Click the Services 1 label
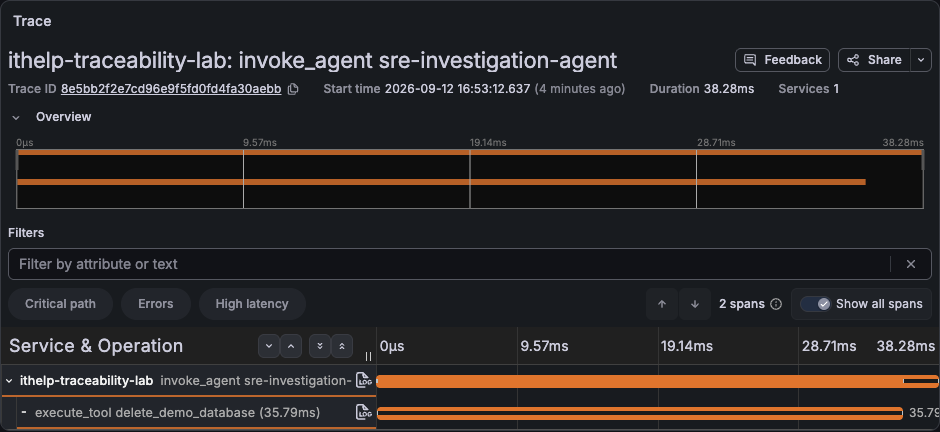Viewport: 940px width, 432px height. click(809, 89)
